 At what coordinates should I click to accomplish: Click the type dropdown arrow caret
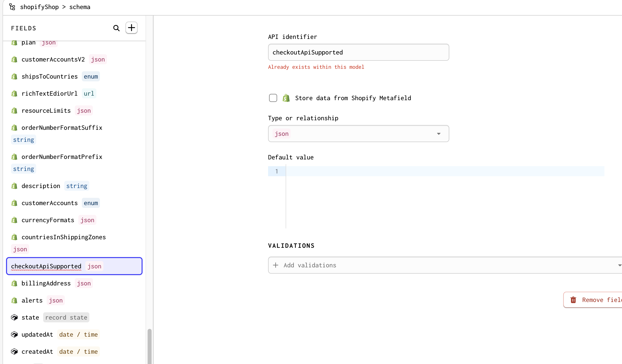tap(439, 134)
